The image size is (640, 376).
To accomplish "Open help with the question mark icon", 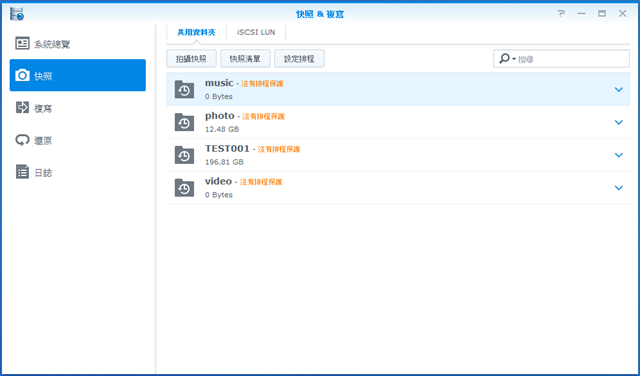I will coord(561,13).
